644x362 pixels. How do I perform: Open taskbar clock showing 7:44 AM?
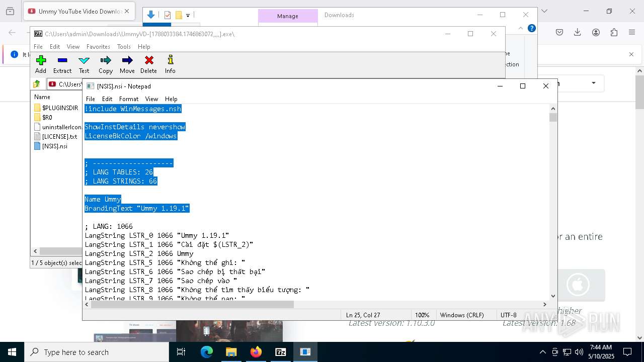(601, 352)
